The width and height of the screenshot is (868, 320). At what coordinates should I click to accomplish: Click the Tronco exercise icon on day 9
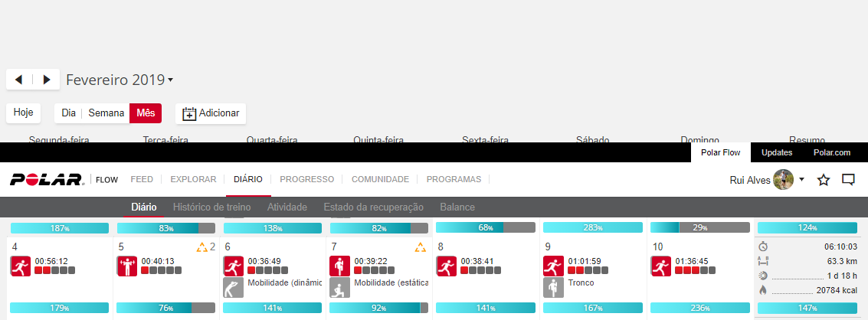pos(553,288)
